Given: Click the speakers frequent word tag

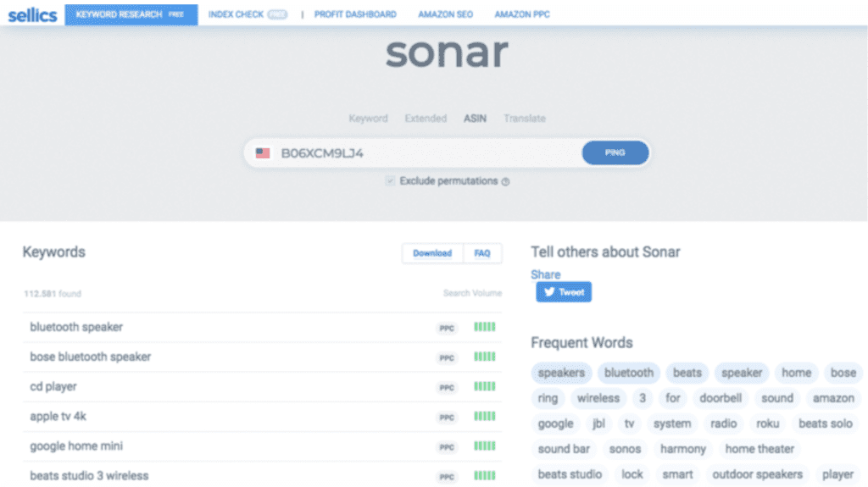Looking at the screenshot, I should point(561,373).
